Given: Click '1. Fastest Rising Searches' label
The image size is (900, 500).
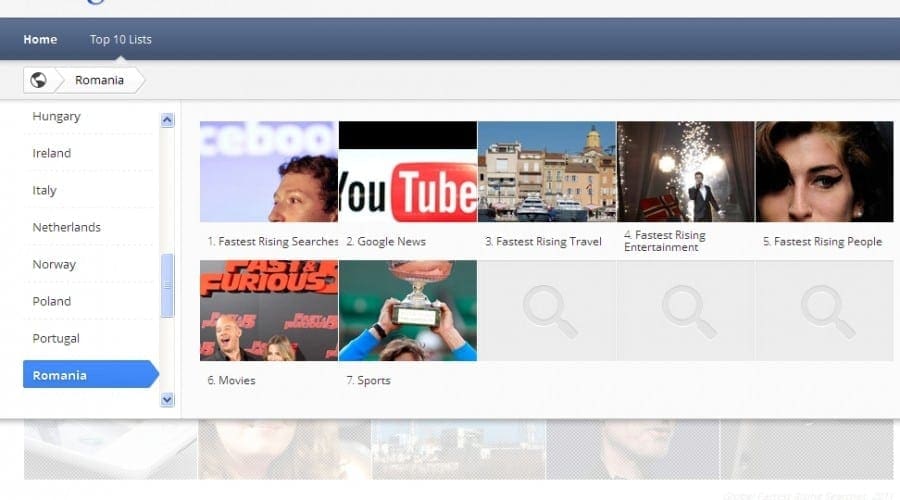Looking at the screenshot, I should [273, 242].
